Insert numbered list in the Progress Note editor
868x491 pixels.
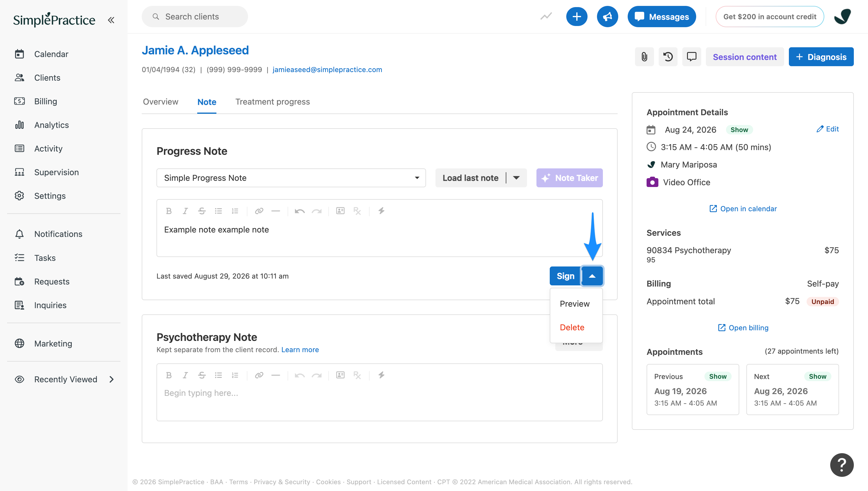(235, 211)
